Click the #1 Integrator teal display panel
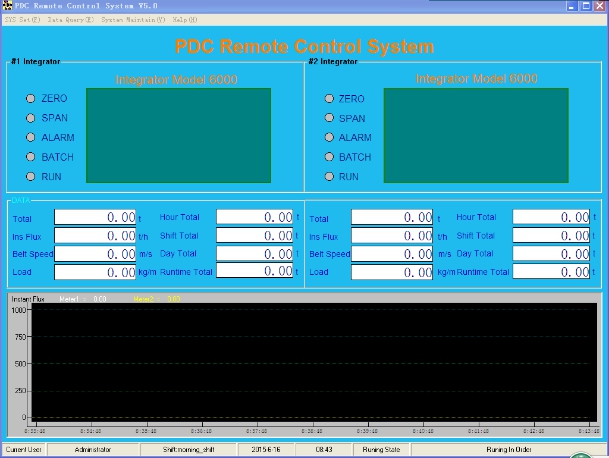609x458 pixels. [x=178, y=135]
